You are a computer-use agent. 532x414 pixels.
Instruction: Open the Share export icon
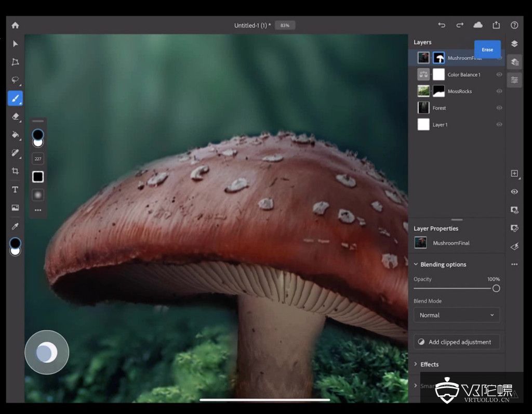tap(496, 25)
